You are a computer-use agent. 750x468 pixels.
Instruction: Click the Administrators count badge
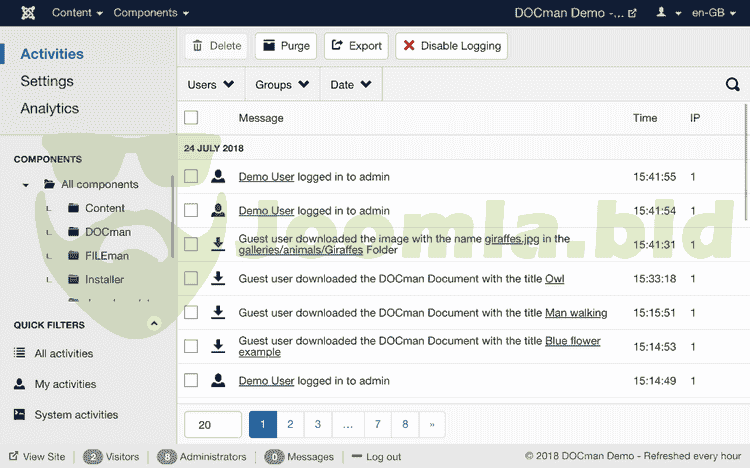point(167,457)
